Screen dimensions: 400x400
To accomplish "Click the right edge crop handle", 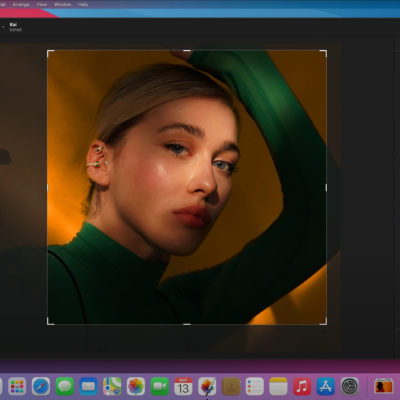I will (x=326, y=188).
